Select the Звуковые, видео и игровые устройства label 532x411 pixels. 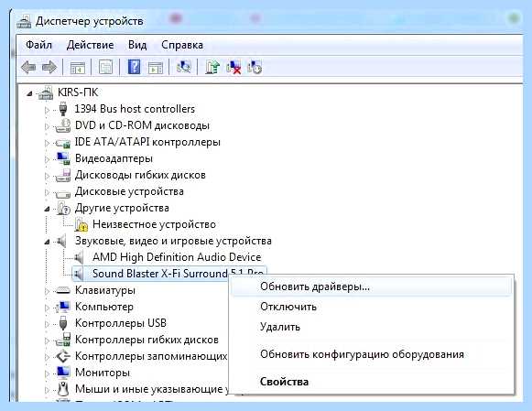click(173, 241)
